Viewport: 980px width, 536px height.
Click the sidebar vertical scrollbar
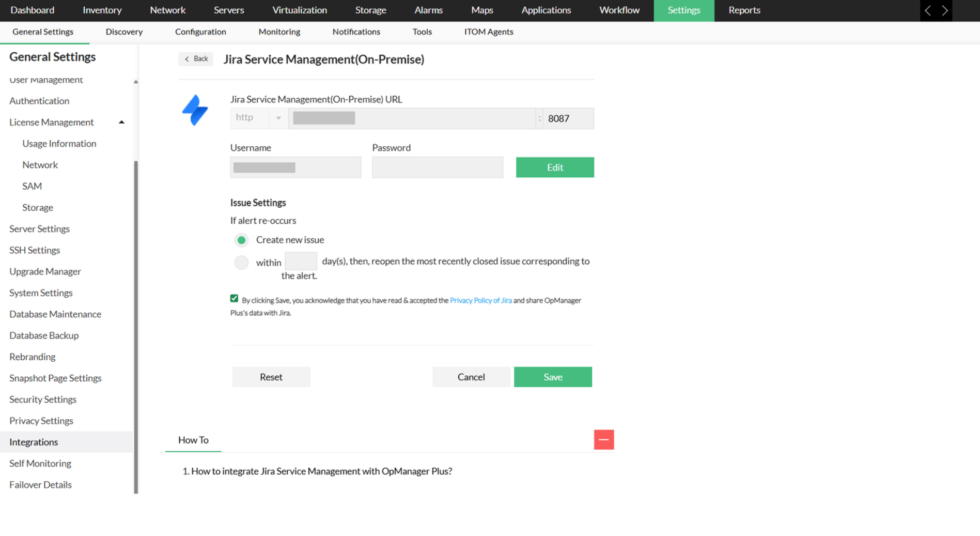pos(136,327)
